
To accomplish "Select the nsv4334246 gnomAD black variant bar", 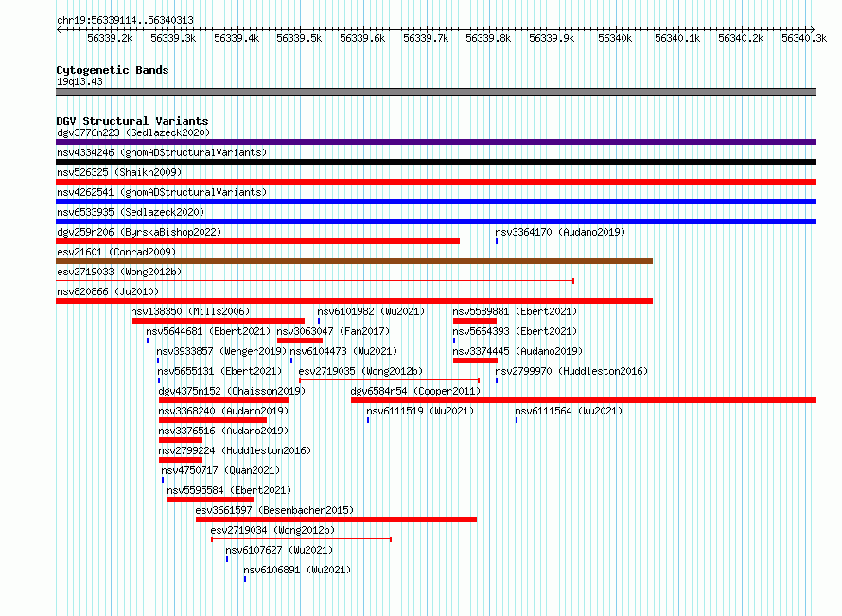I will coord(435,162).
